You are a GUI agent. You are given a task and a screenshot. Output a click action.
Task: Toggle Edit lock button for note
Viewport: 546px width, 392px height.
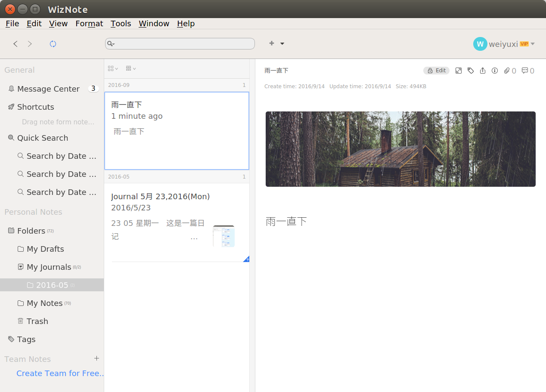436,71
